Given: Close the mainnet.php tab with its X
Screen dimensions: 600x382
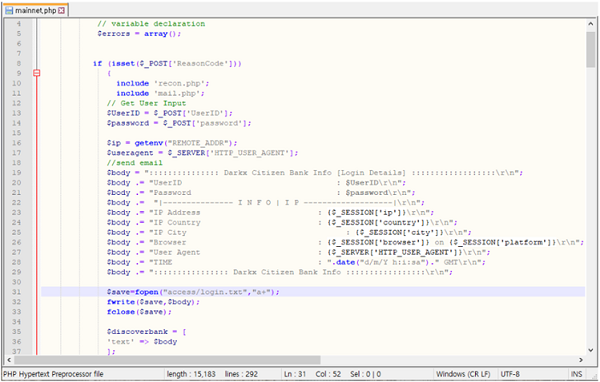Looking at the screenshot, I should (x=62, y=11).
